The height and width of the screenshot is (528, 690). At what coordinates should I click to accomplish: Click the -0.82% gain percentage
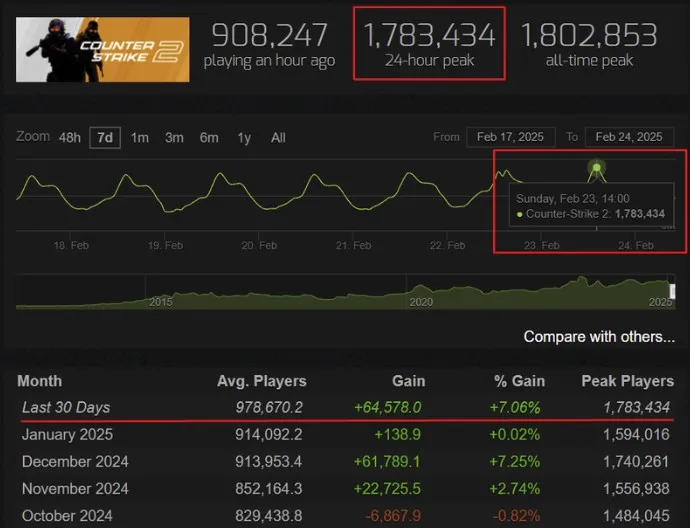(x=517, y=516)
